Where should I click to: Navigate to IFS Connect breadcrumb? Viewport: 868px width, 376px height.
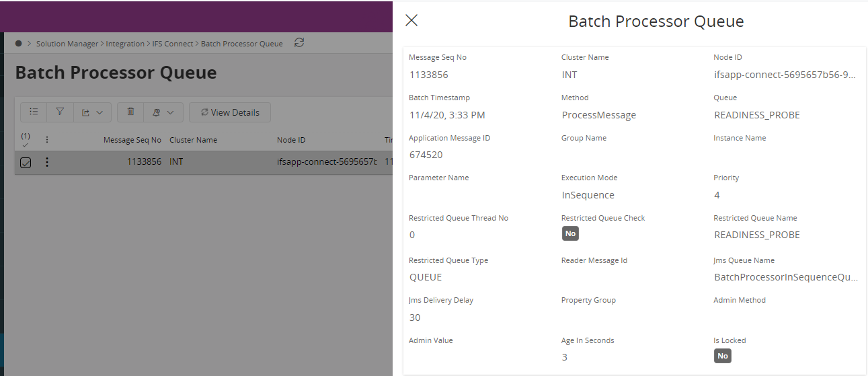pos(173,44)
